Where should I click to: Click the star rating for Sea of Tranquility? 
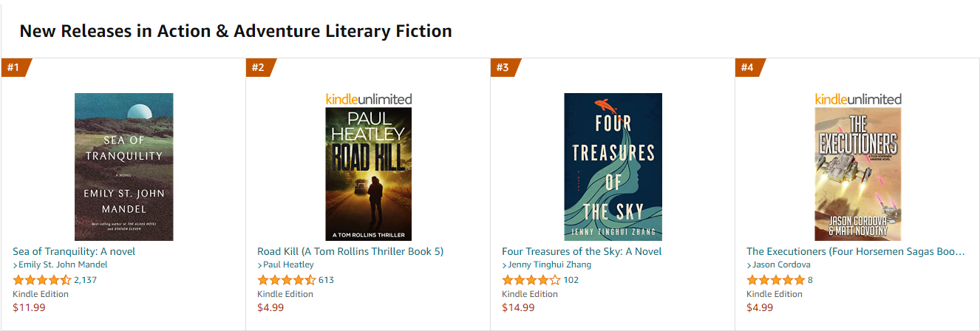pos(41,280)
